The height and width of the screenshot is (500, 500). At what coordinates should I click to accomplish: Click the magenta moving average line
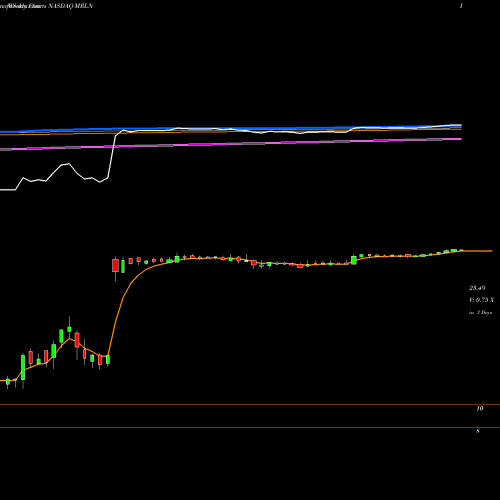pyautogui.click(x=231, y=143)
